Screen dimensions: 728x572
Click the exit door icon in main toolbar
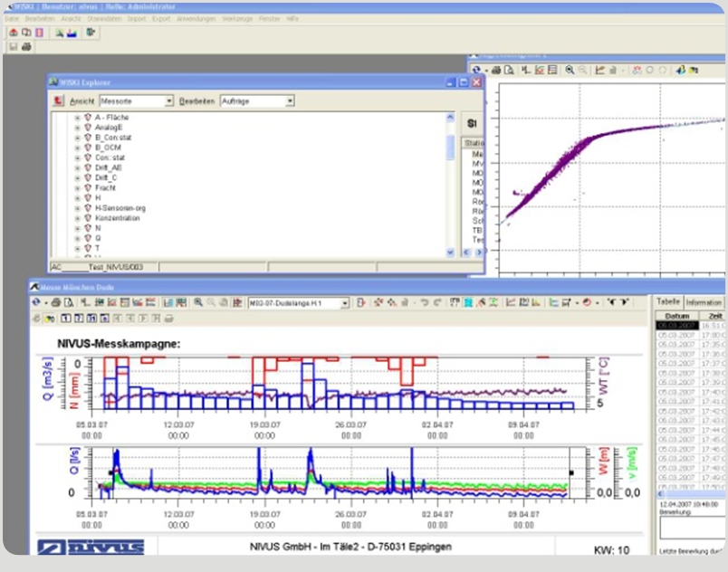pyautogui.click(x=91, y=33)
